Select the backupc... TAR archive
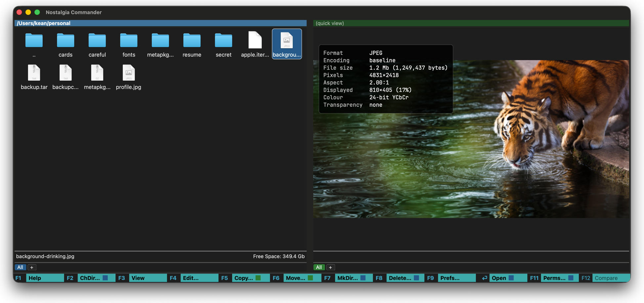Screen dimensions: 644x303 click(65, 77)
